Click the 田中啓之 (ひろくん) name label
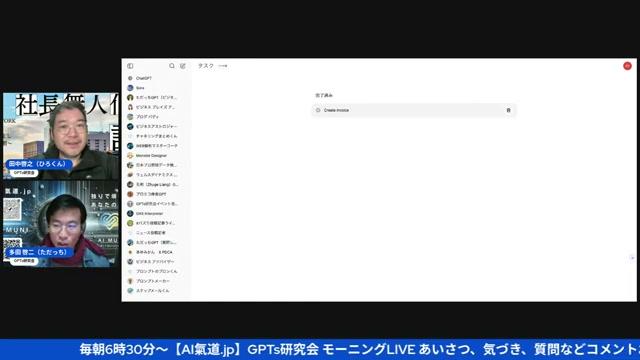Viewport: 640px width, 360px height. (x=39, y=164)
